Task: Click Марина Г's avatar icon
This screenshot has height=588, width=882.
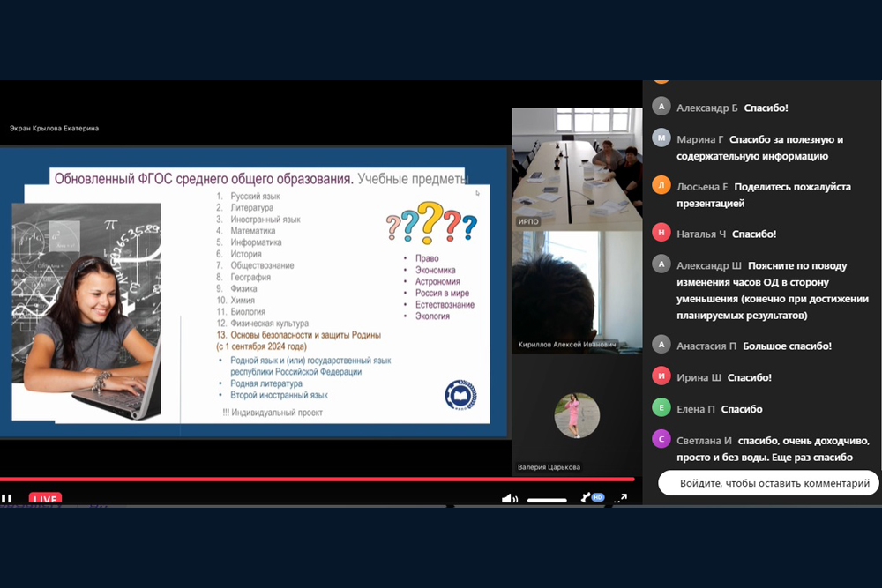Action: [661, 138]
